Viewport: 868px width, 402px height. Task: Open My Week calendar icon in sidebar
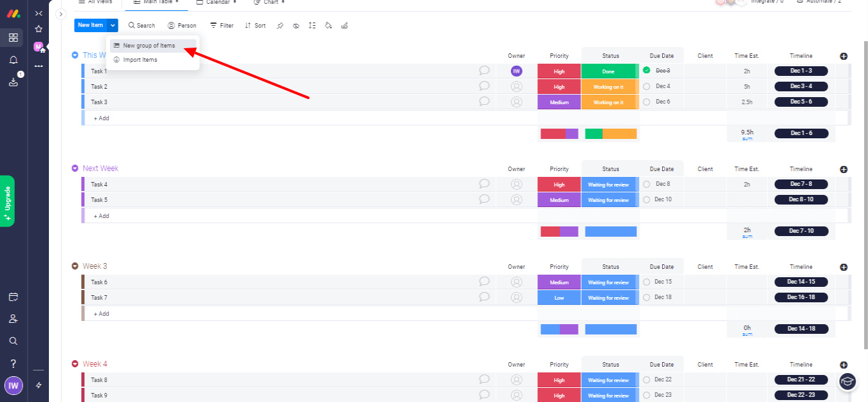13,297
